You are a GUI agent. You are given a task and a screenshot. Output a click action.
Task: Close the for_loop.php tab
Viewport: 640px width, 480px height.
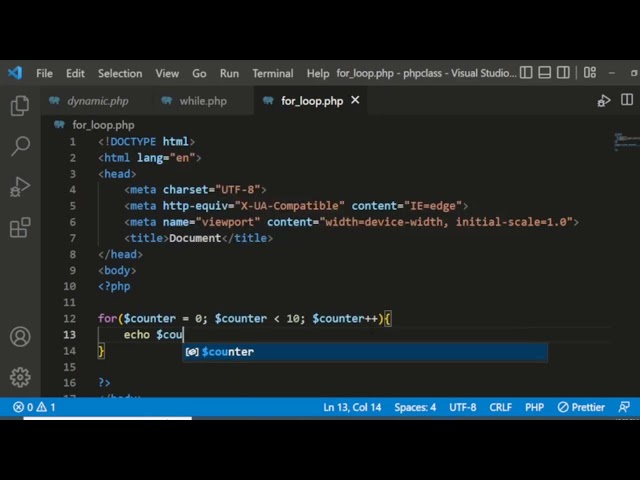coord(355,100)
